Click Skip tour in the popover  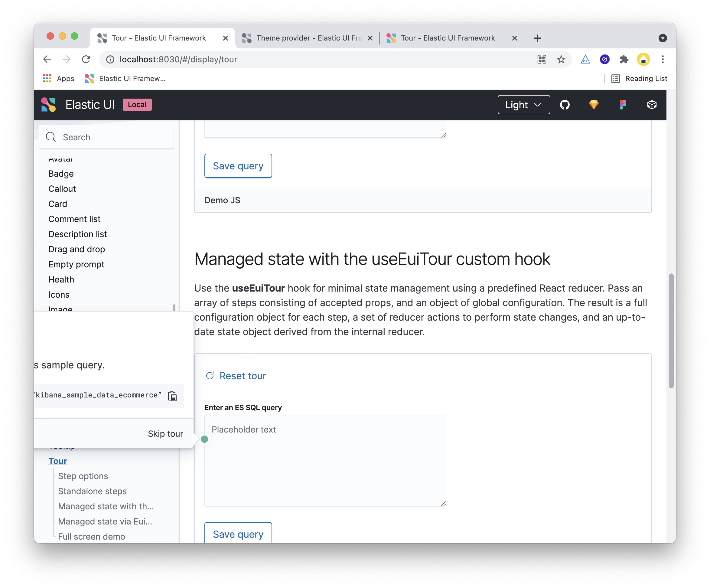(165, 433)
